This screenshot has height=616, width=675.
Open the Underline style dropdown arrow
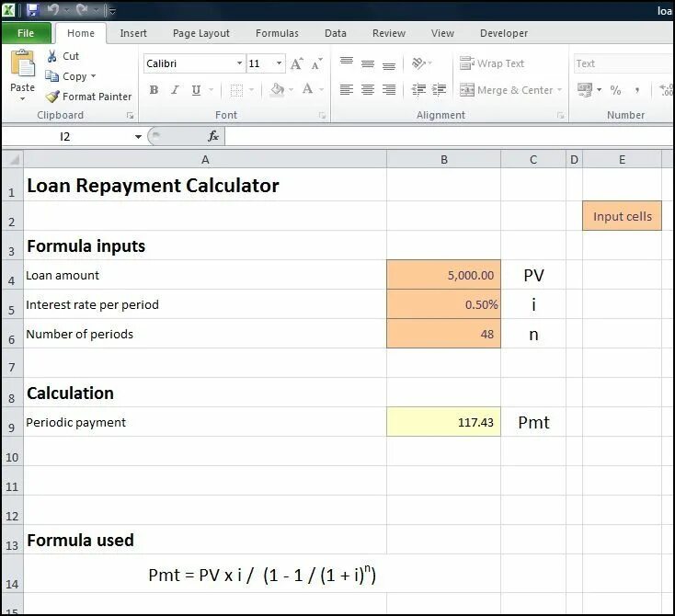coord(211,90)
